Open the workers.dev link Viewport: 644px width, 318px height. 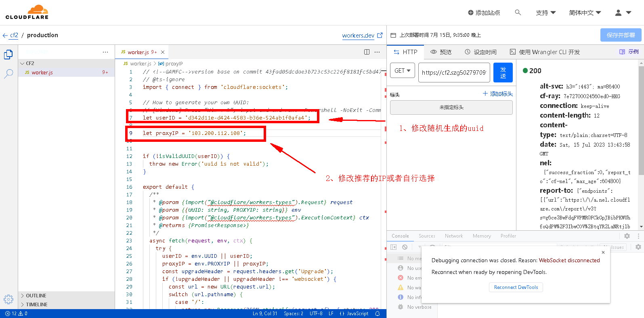(362, 36)
